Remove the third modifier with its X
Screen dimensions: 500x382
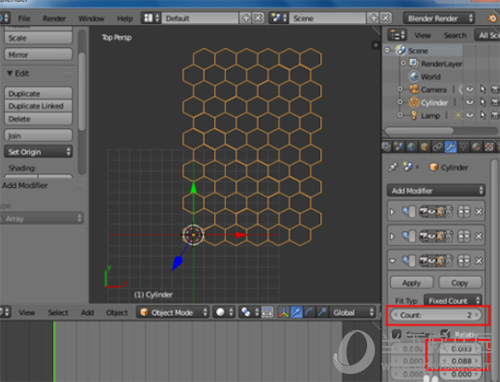479,260
